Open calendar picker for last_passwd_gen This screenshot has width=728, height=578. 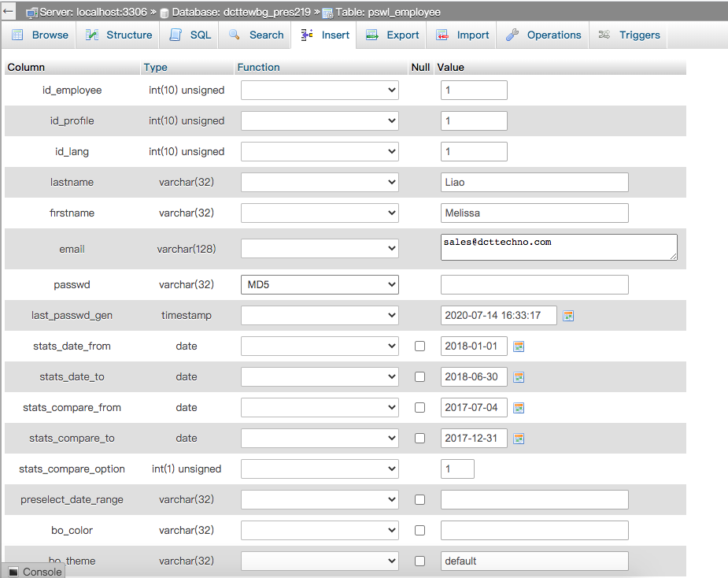click(x=568, y=316)
